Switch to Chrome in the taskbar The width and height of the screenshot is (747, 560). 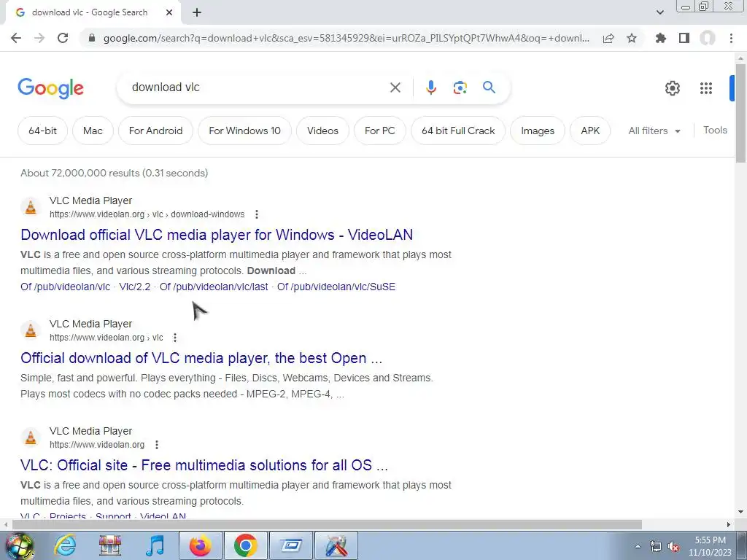click(245, 545)
